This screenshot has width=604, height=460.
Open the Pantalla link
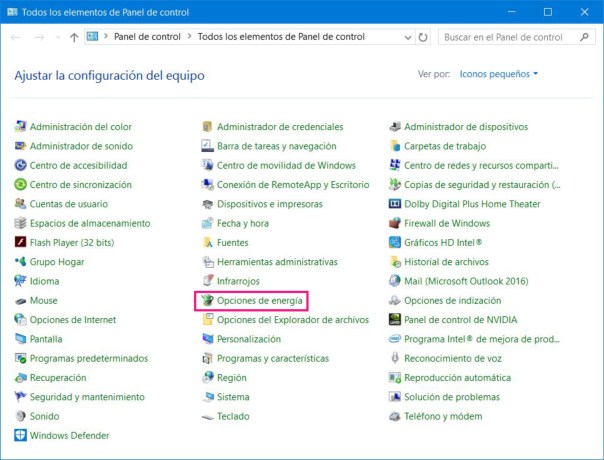pyautogui.click(x=46, y=339)
